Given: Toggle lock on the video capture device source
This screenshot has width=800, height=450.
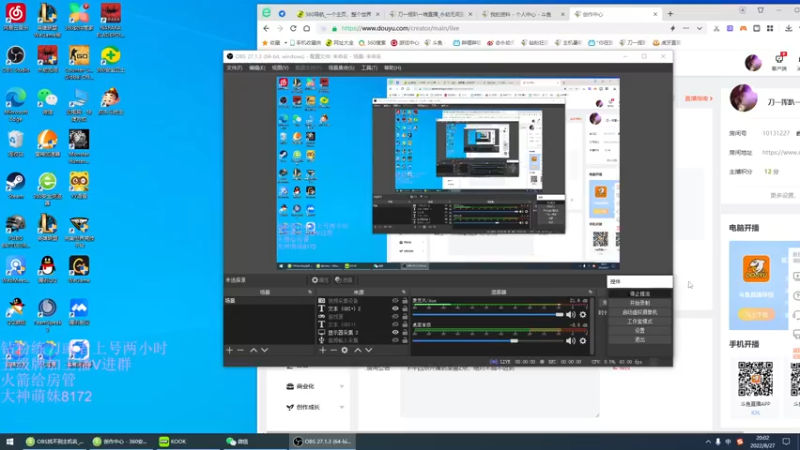Looking at the screenshot, I should tap(405, 301).
